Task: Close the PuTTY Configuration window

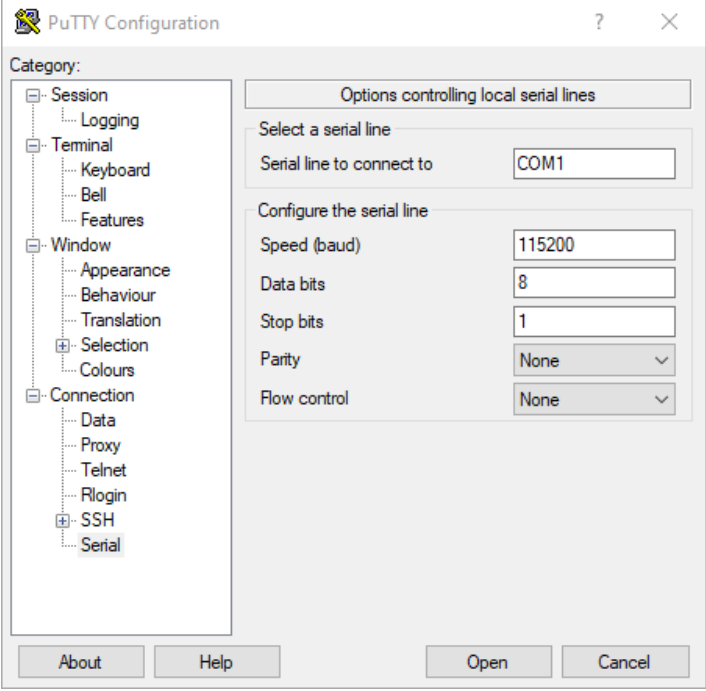Action: [669, 22]
